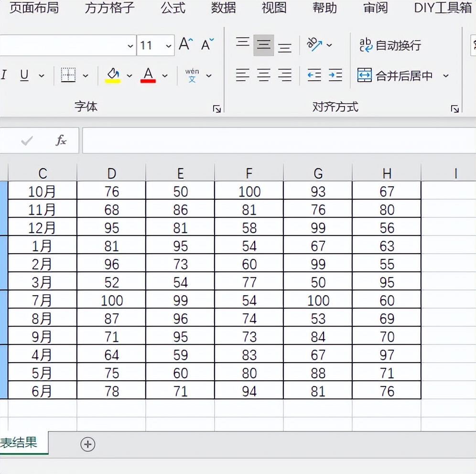Toggle 自动换行 wrap text
The image size is (476, 474).
tap(390, 45)
